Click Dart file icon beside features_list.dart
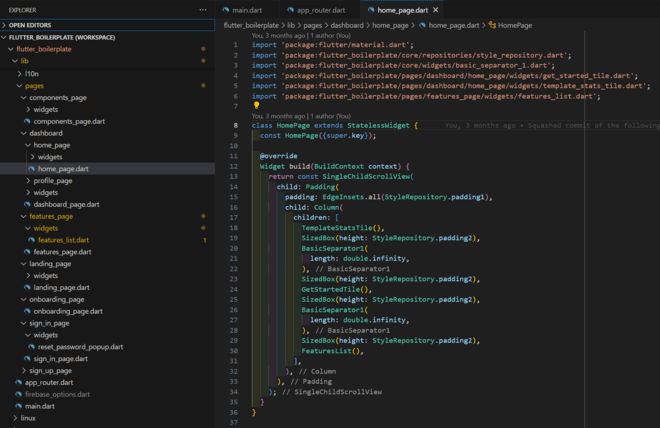660x428 pixels. [x=32, y=240]
